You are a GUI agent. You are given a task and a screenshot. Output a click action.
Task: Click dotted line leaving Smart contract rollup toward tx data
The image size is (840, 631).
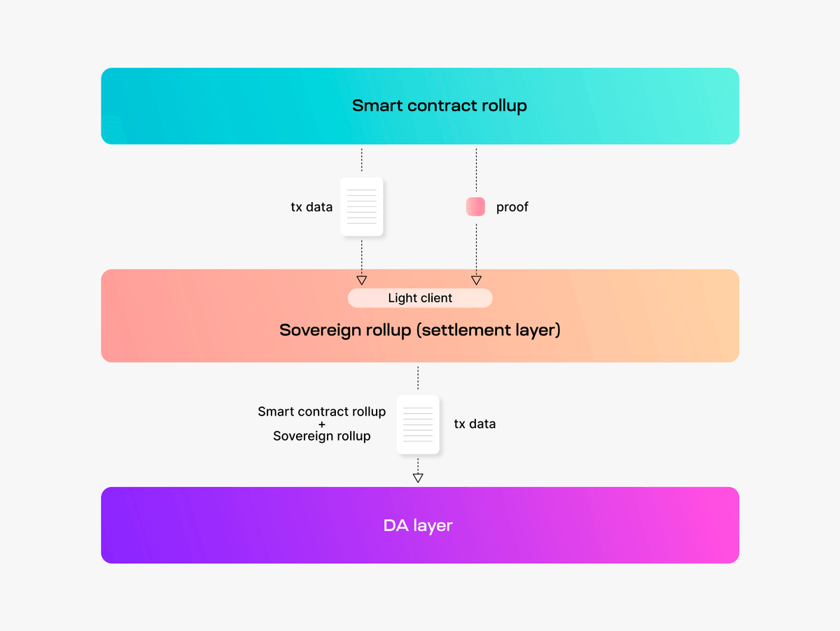click(361, 160)
